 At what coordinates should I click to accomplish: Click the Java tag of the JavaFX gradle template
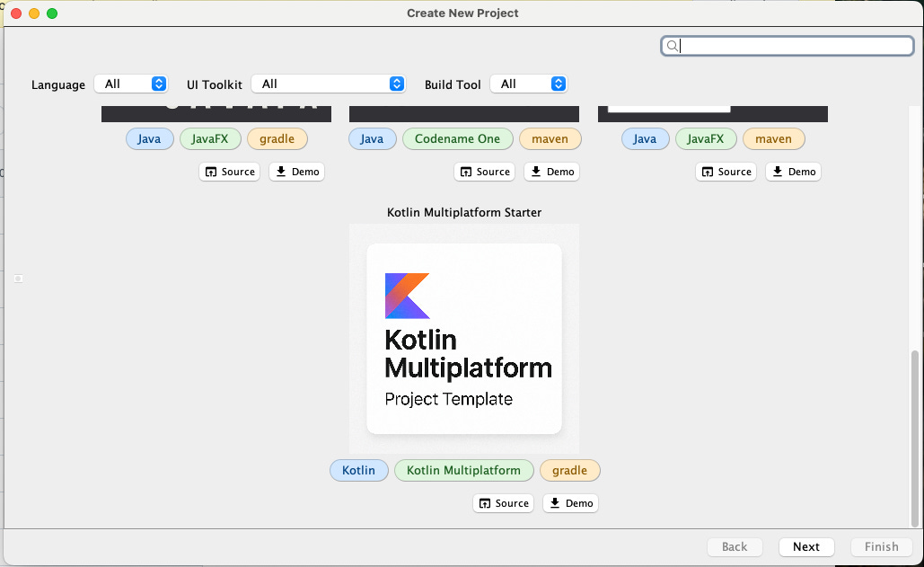(149, 139)
